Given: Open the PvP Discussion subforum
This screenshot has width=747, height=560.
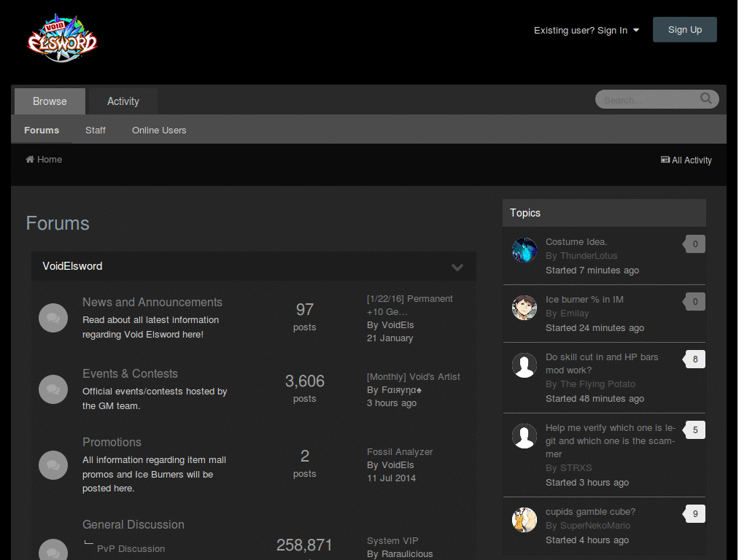Looking at the screenshot, I should (131, 548).
